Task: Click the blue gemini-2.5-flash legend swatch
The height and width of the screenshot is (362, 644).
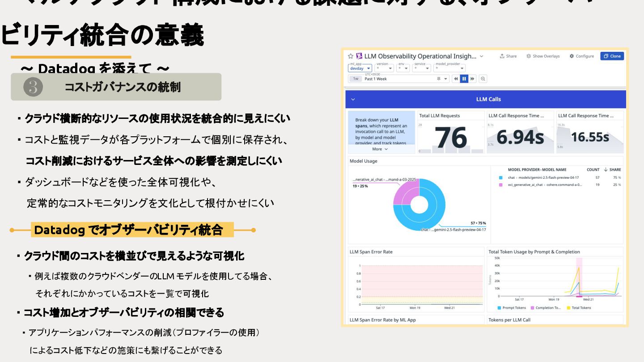Action: 500,177
